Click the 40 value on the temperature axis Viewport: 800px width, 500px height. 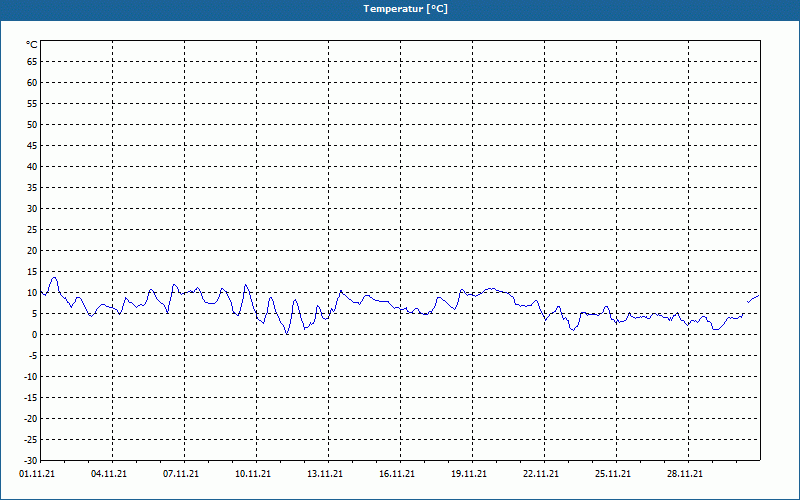pos(32,166)
